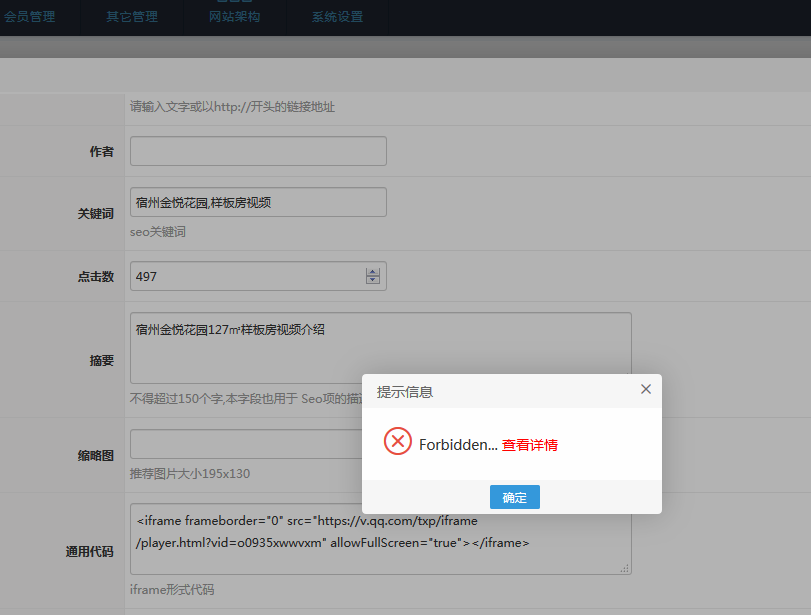This screenshot has height=615, width=811.
Task: Click the 关键词 field containing 宿州金悦花园
Action: click(x=257, y=201)
